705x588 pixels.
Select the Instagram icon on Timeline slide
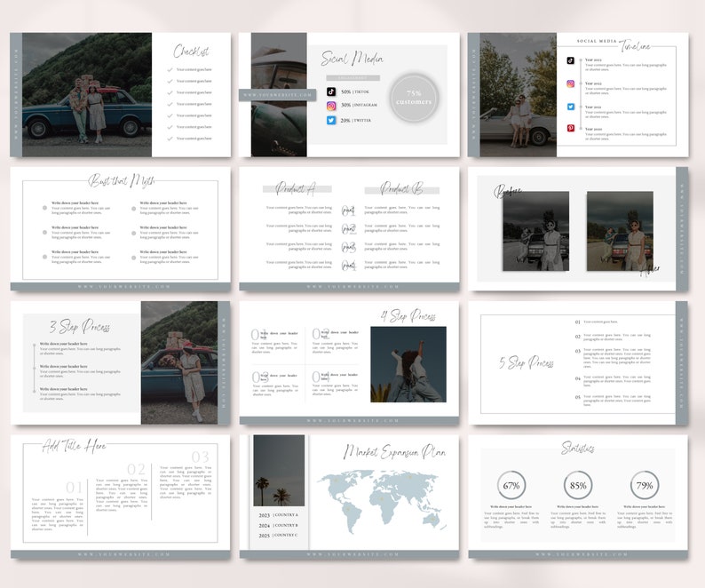click(570, 83)
